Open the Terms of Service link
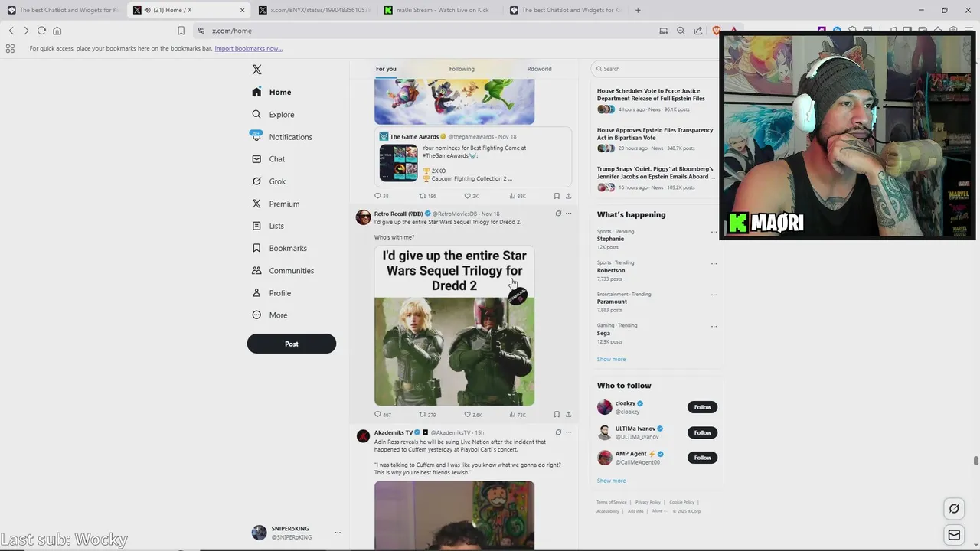Screen dimensions: 980x551 [x=611, y=502]
